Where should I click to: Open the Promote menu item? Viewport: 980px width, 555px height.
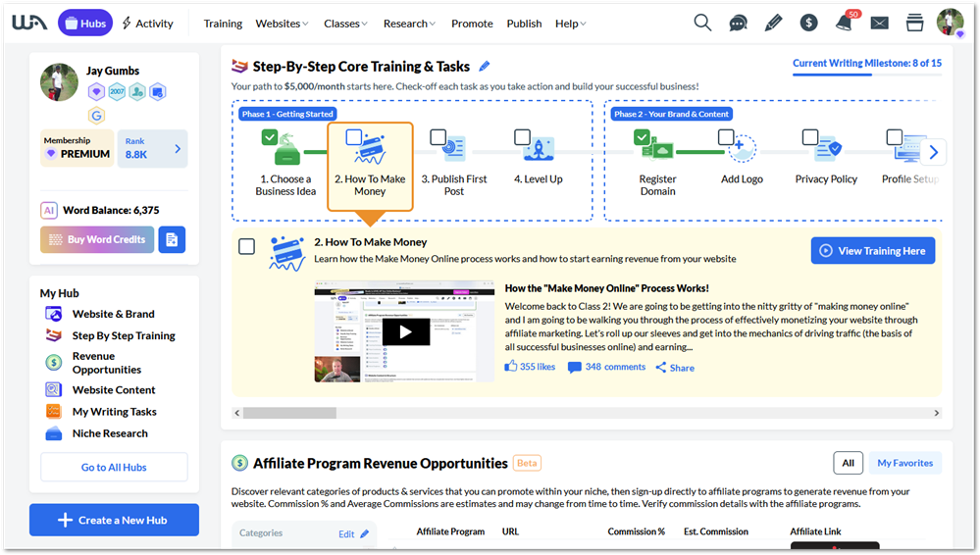(472, 24)
